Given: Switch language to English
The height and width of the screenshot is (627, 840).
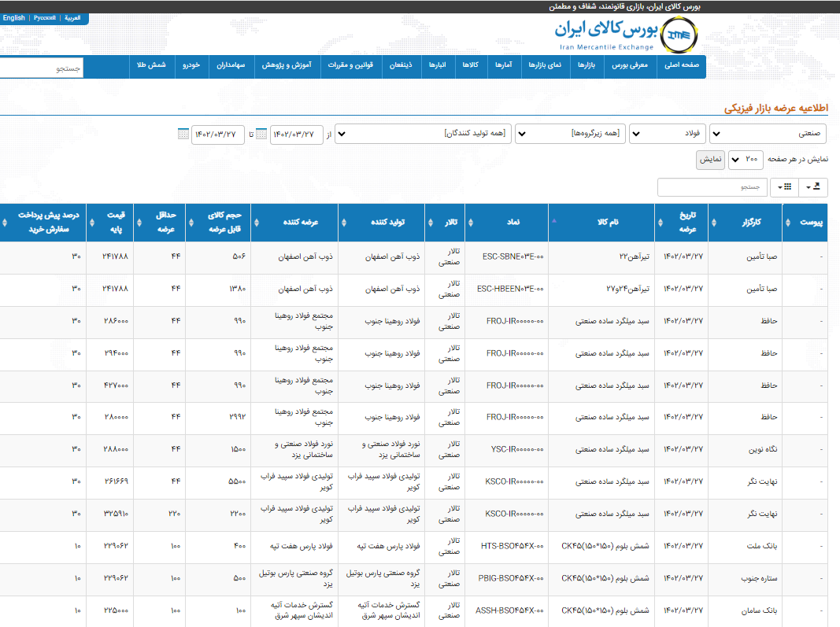Looking at the screenshot, I should click(14, 17).
